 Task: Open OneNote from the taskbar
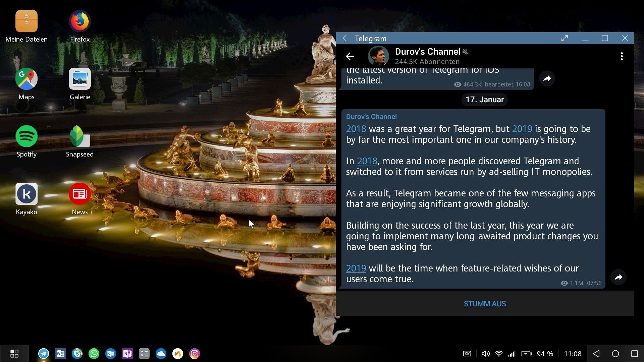[127, 354]
